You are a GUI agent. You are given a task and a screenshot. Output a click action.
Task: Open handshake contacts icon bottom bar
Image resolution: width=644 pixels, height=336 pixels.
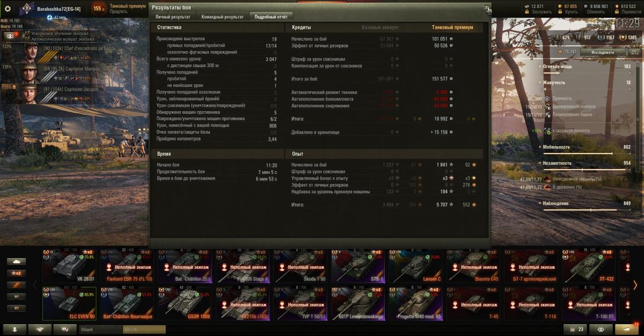click(x=40, y=330)
